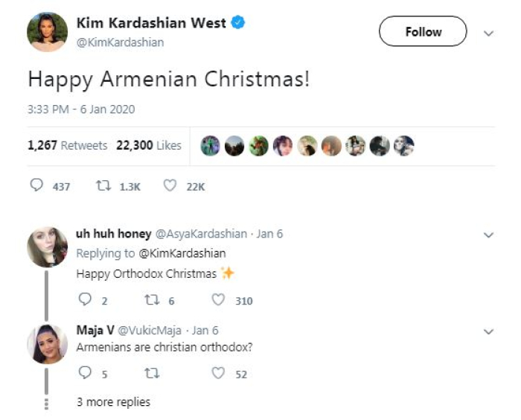Reply to the Happy Orthodox Christmas comment
This screenshot has height=420, width=521.
point(84,300)
